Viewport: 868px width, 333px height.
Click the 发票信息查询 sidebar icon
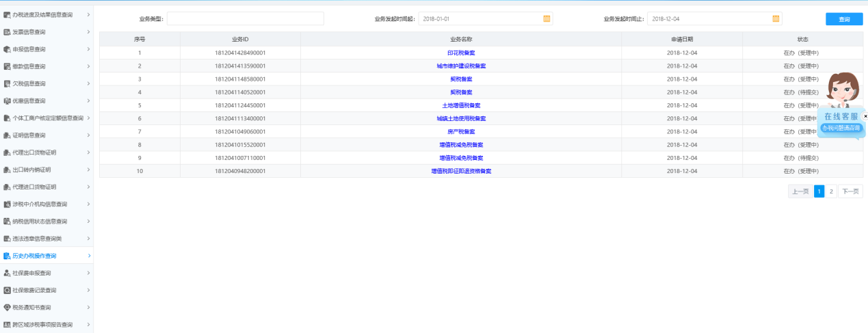pyautogui.click(x=7, y=32)
